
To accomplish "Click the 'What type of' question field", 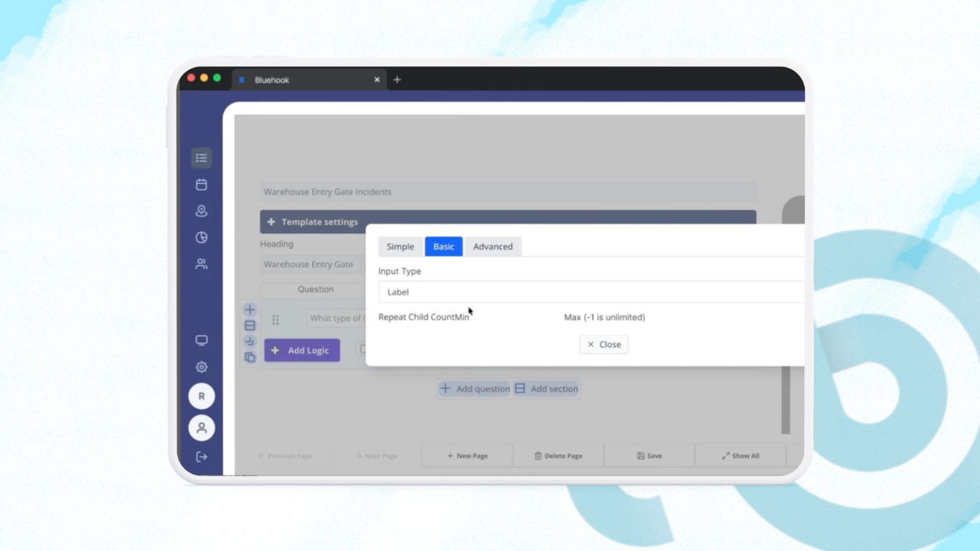I will 336,318.
